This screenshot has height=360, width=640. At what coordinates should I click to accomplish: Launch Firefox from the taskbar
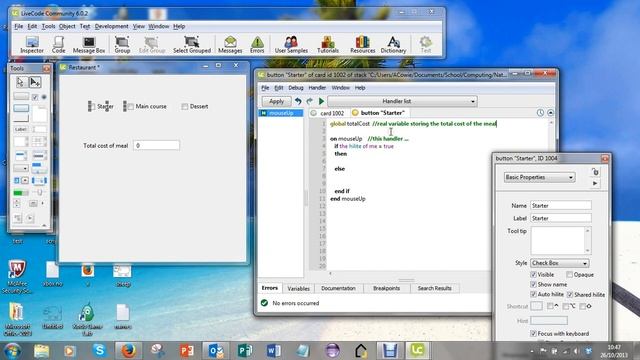pos(128,351)
